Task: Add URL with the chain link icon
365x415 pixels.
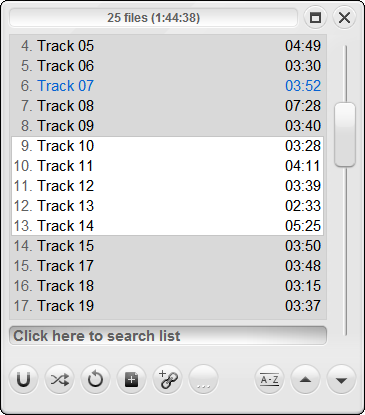Action: (167, 379)
